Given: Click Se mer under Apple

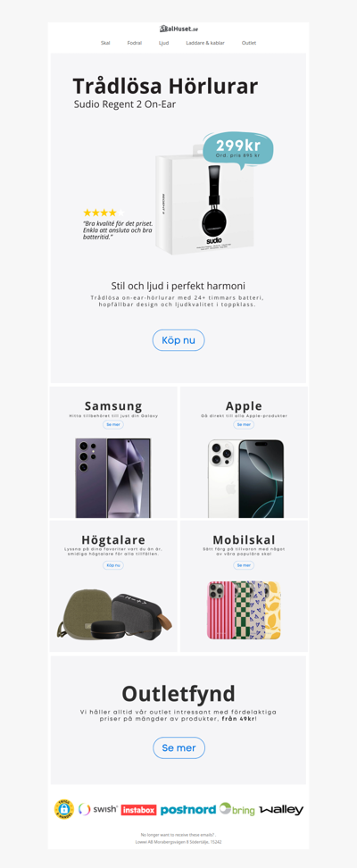Looking at the screenshot, I should click(244, 424).
